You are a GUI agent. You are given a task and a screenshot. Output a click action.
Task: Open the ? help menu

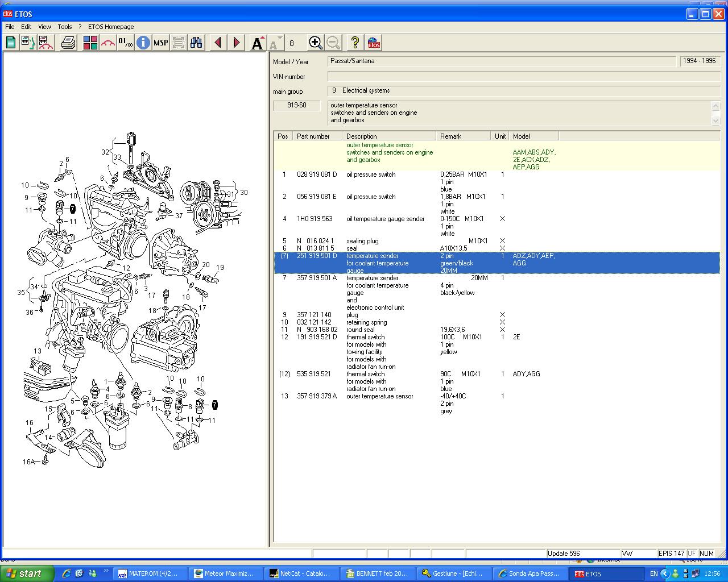(x=80, y=27)
